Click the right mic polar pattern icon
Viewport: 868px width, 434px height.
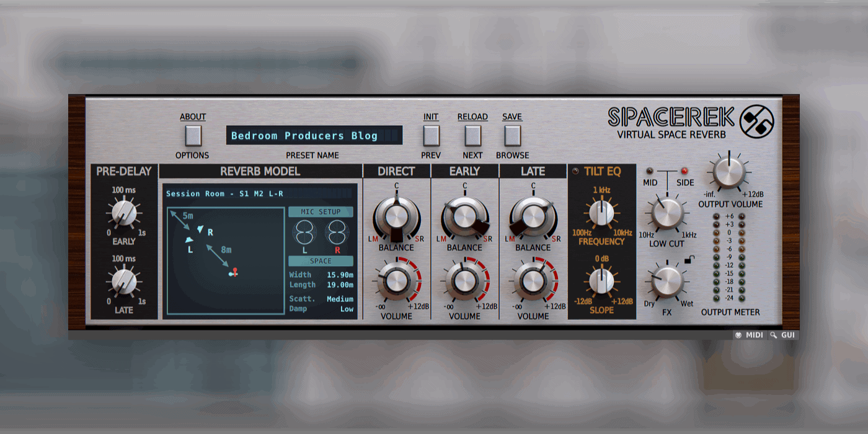click(x=337, y=232)
